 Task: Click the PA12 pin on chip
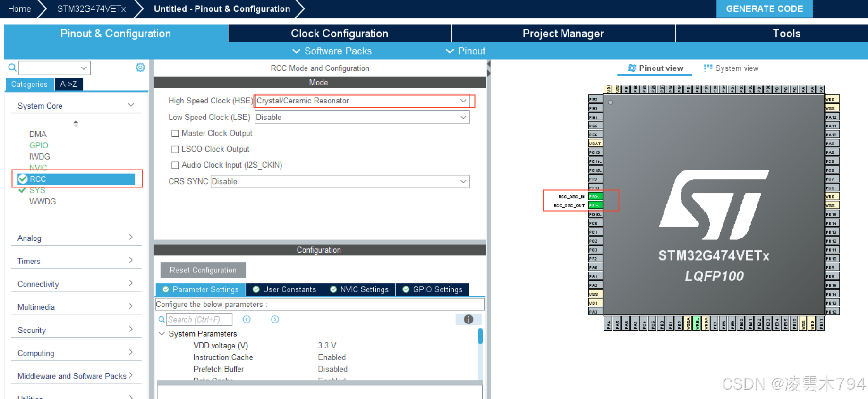(832, 117)
